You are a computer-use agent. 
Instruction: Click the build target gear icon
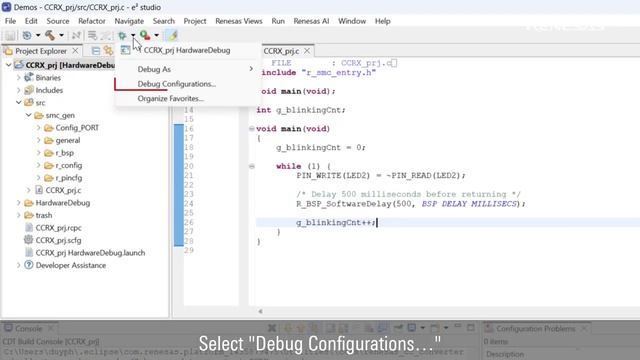point(27,36)
